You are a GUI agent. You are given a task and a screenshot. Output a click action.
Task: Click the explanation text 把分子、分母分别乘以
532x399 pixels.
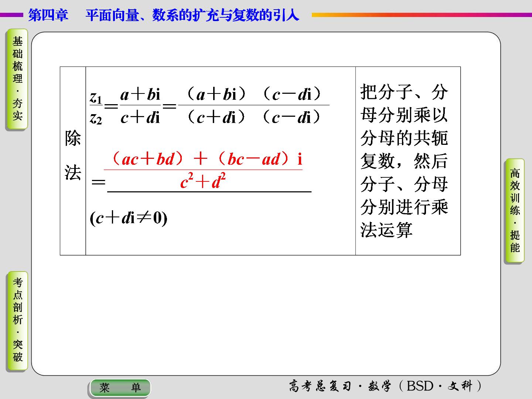[404, 103]
